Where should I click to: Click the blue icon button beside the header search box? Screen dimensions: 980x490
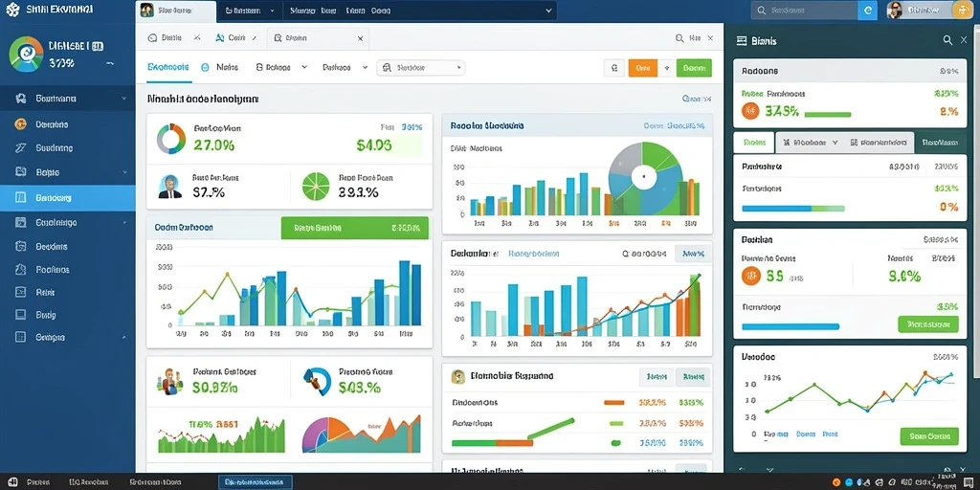pos(867,11)
